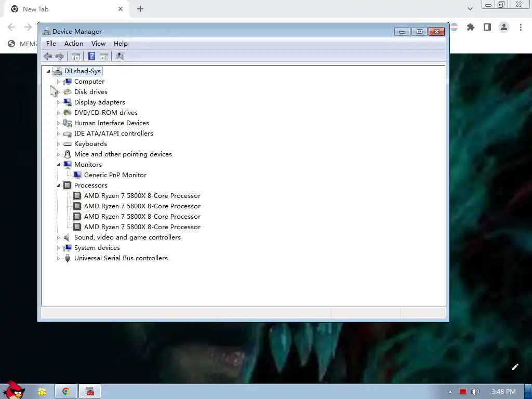Click the Device Manager title bar icon
The width and height of the screenshot is (532, 399).
click(46, 32)
